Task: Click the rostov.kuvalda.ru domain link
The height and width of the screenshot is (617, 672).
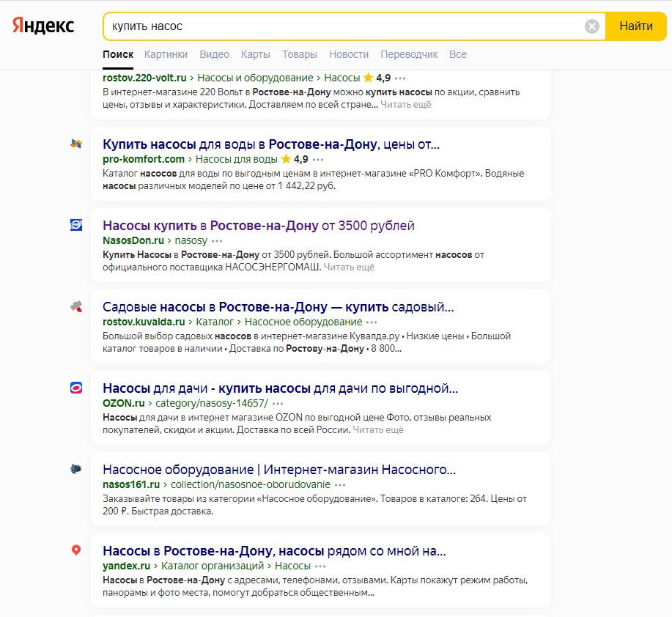Action: click(144, 322)
